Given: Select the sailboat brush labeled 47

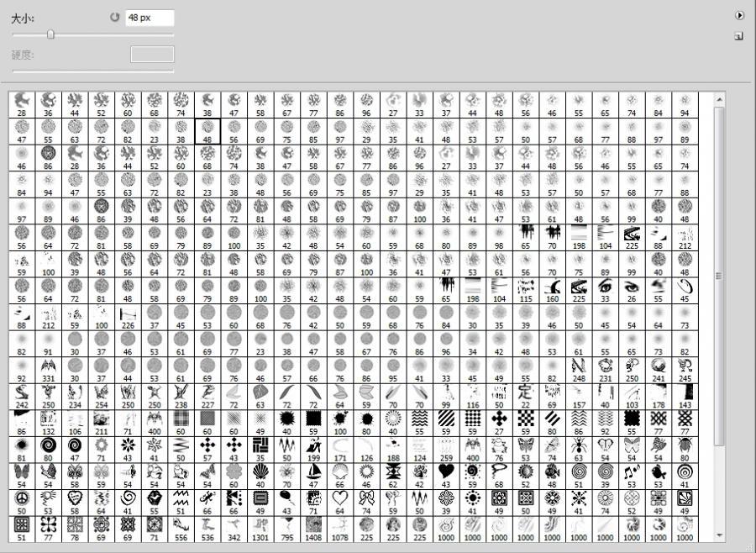Looking at the screenshot, I should [313, 477].
